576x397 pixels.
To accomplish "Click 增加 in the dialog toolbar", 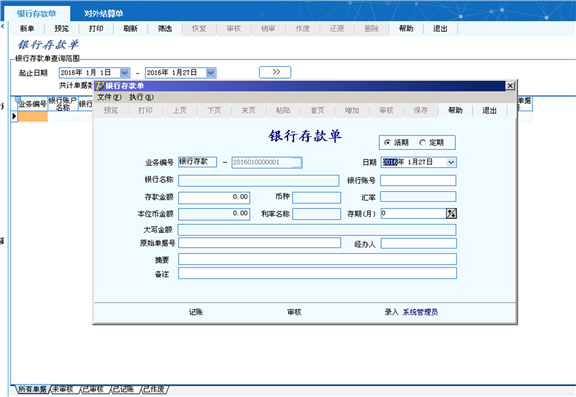I will click(x=352, y=111).
